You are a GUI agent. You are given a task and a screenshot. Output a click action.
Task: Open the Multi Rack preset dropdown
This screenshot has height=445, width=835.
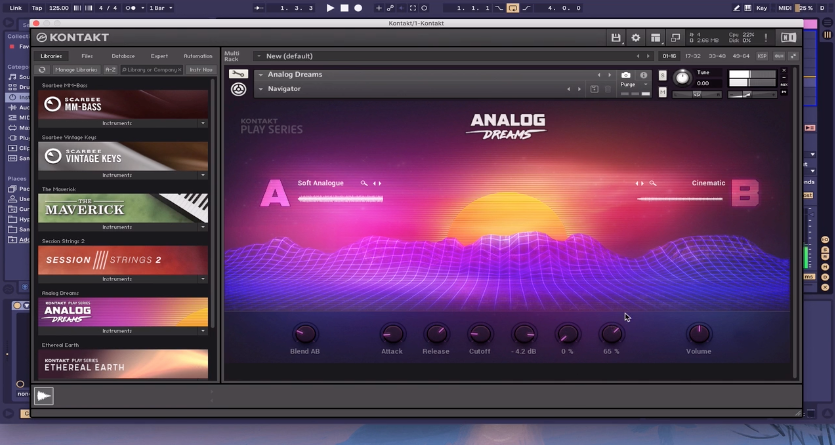coord(258,56)
